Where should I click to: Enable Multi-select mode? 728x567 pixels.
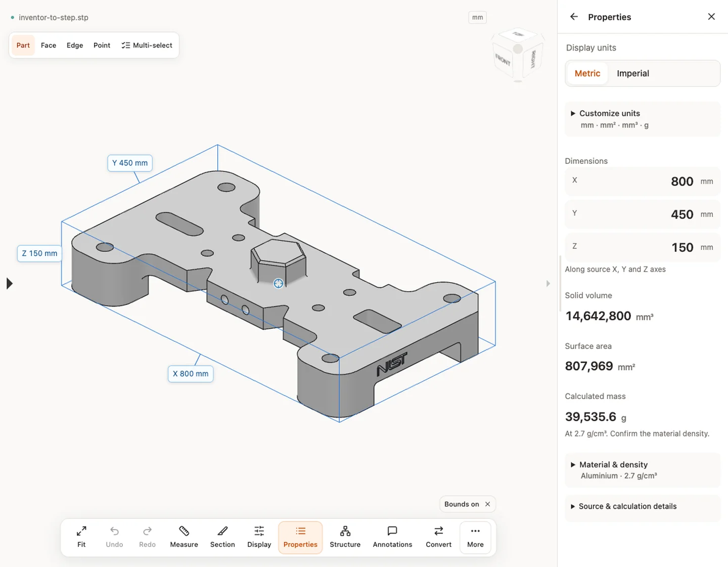click(147, 46)
